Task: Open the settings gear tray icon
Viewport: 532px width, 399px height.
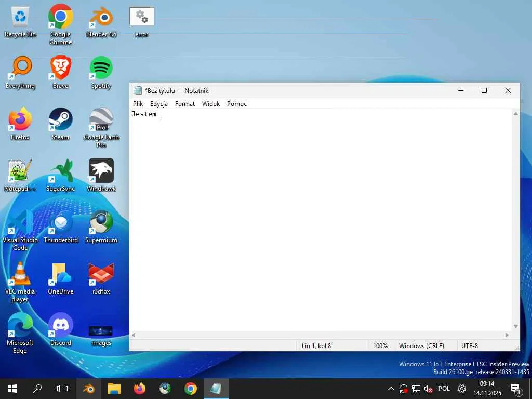Action: (x=462, y=389)
